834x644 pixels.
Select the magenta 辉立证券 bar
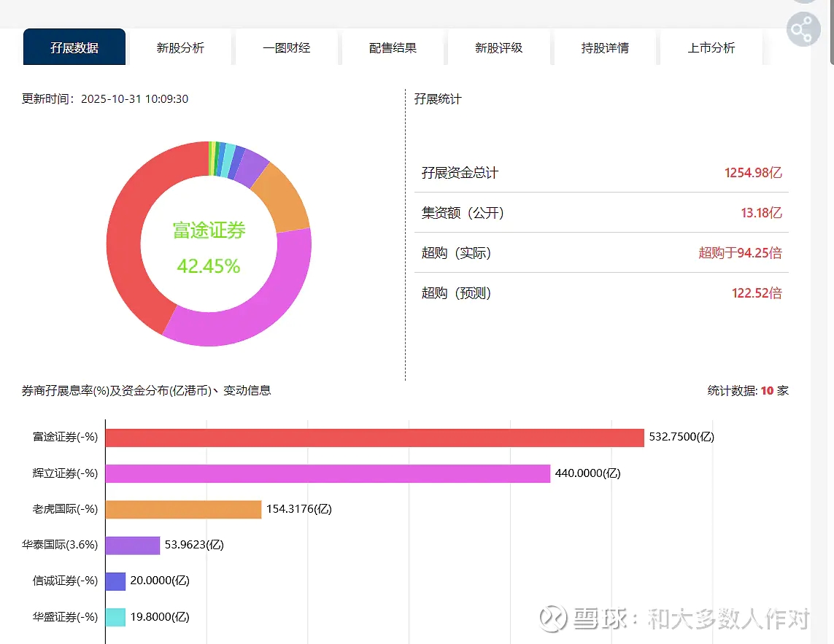coord(328,473)
